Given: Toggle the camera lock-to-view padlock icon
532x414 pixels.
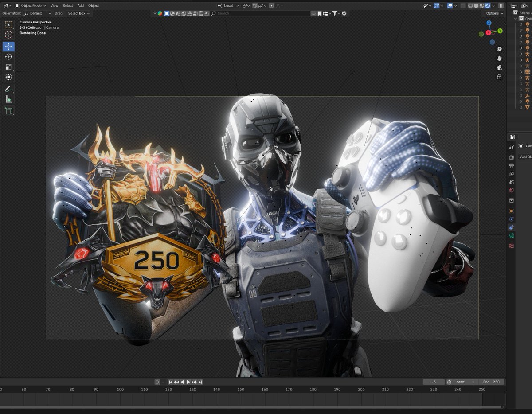Looking at the screenshot, I should point(499,77).
